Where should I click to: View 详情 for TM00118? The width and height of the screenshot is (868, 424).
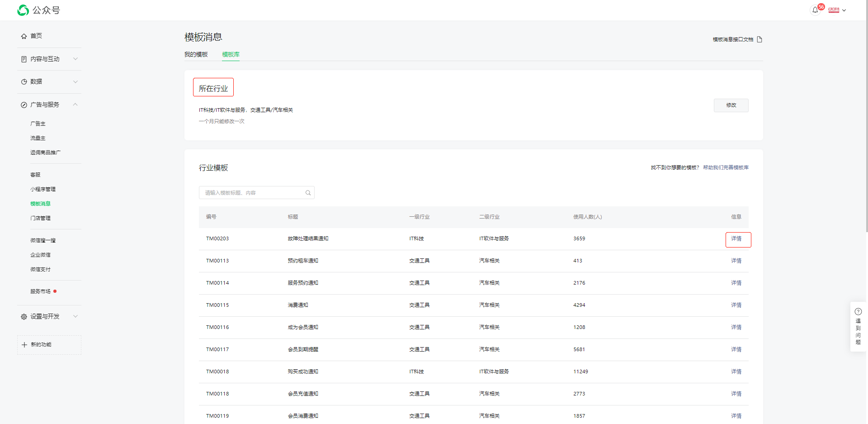736,394
